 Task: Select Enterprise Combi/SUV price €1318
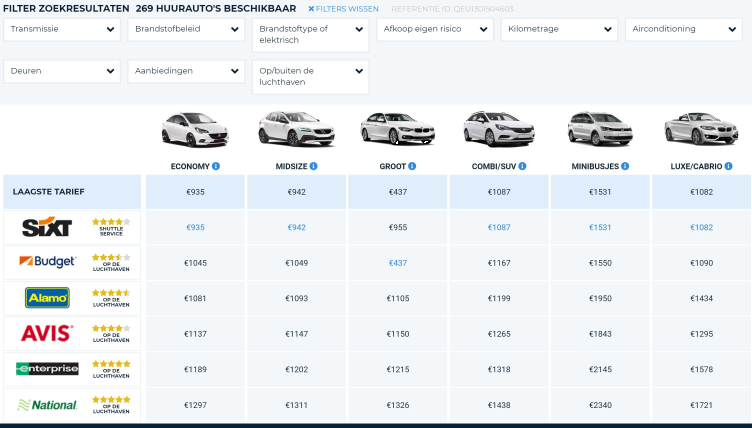498,369
